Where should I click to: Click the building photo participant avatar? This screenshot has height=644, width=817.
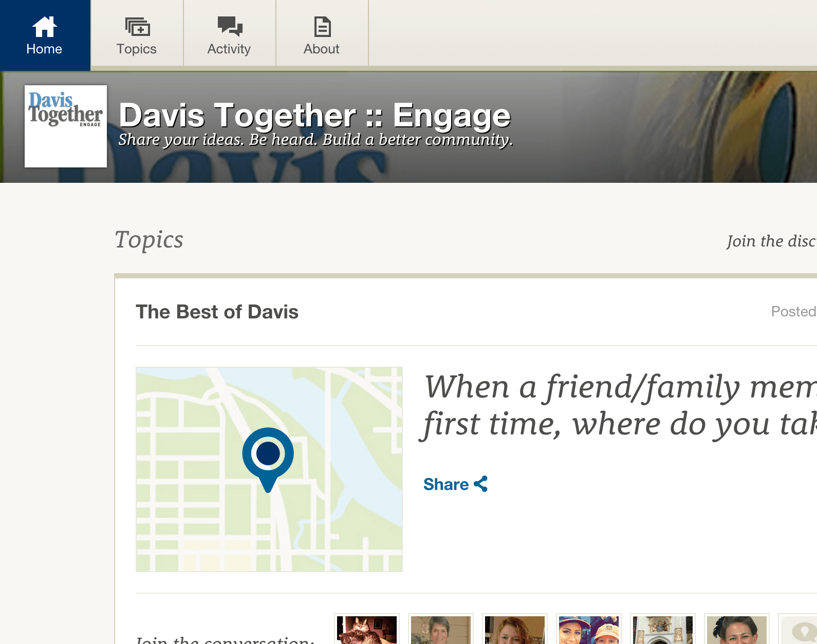click(663, 630)
